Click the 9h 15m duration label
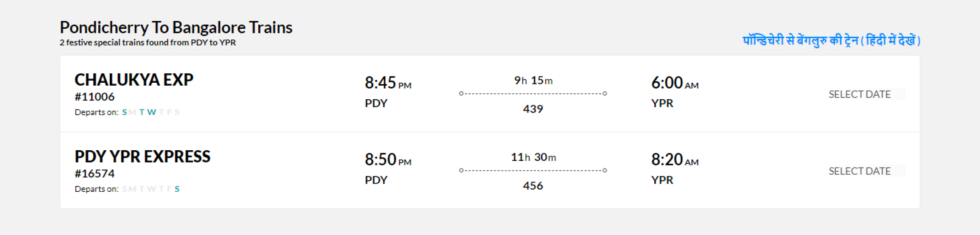 (x=533, y=80)
